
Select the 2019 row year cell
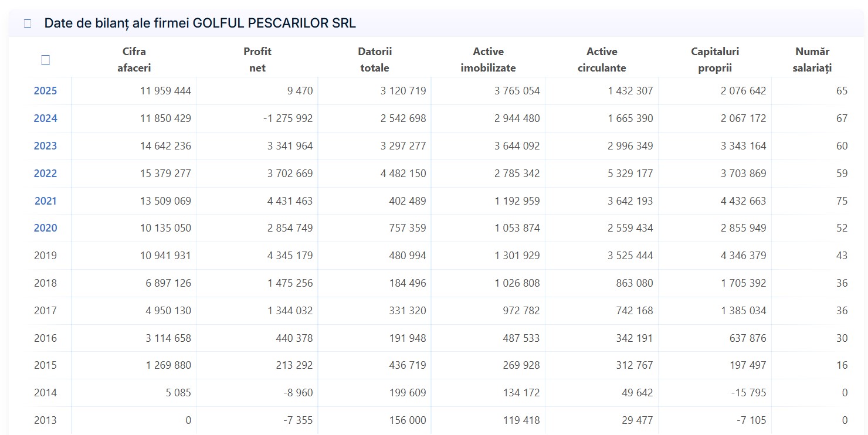pyautogui.click(x=45, y=256)
